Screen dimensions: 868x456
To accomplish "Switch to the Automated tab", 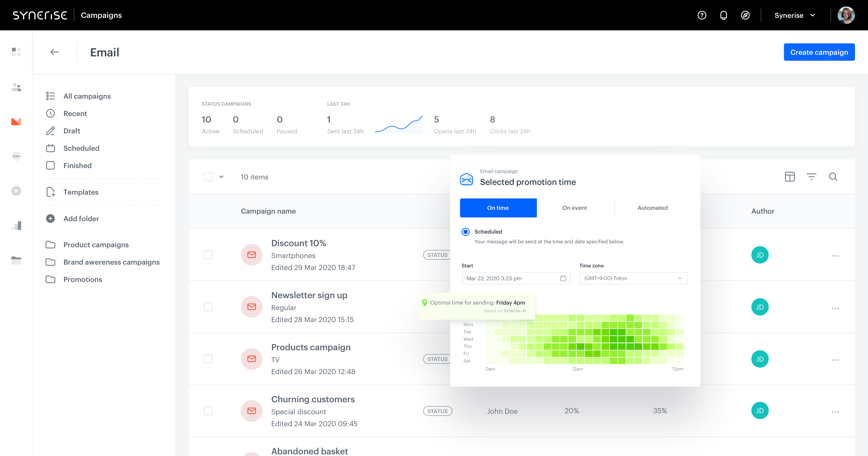I will point(652,208).
